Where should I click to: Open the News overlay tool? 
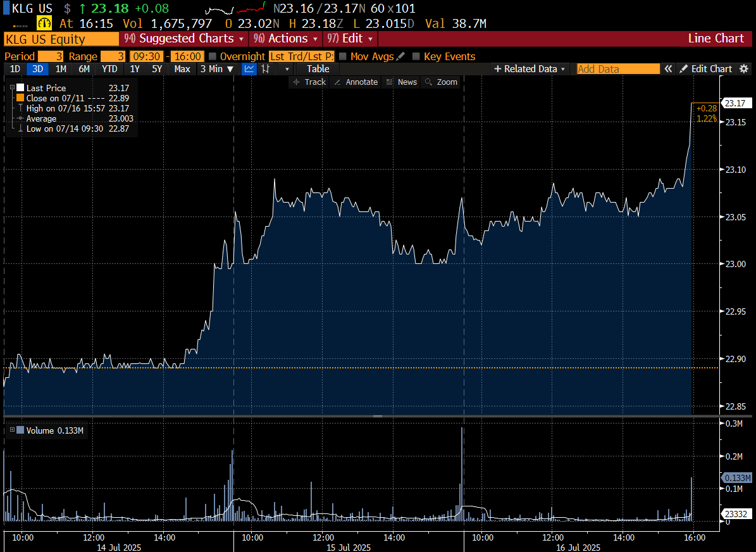pyautogui.click(x=402, y=82)
